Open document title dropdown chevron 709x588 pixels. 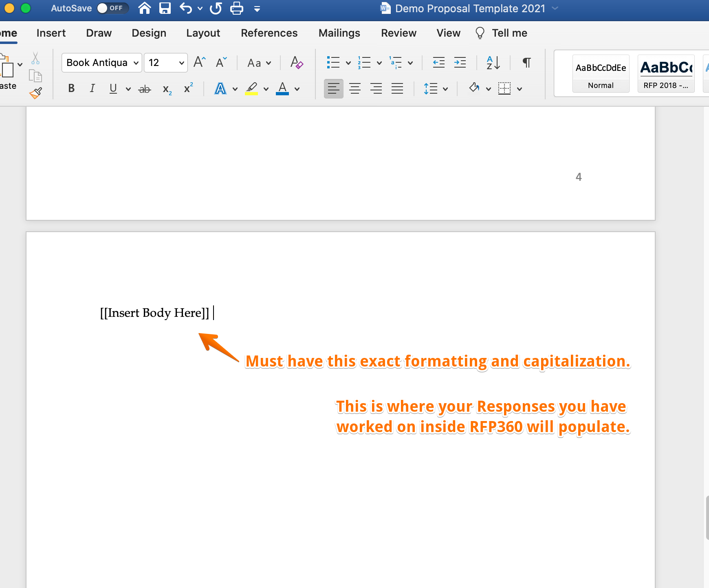point(555,8)
